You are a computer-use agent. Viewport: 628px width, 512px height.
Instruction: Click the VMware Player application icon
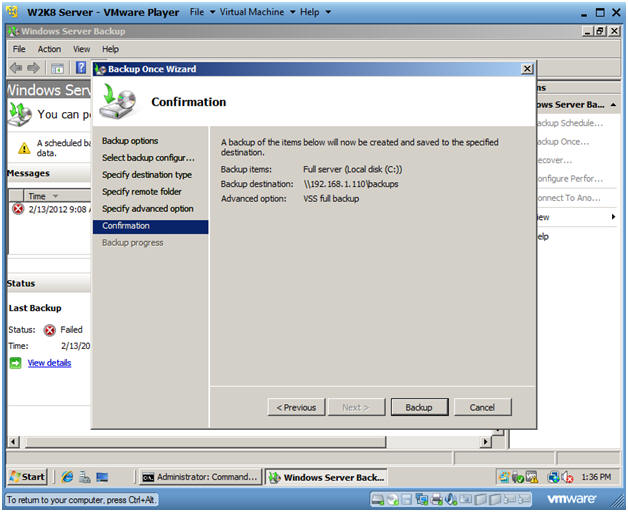(12, 12)
